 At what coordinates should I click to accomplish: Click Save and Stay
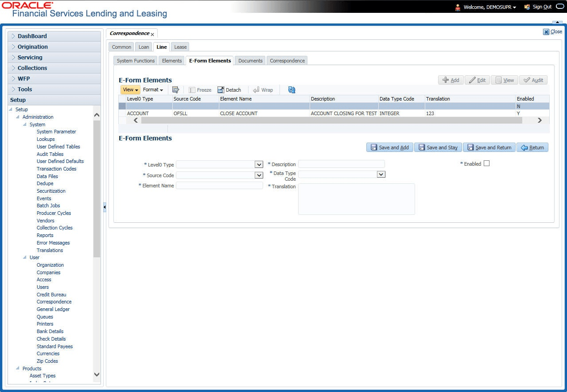click(438, 147)
